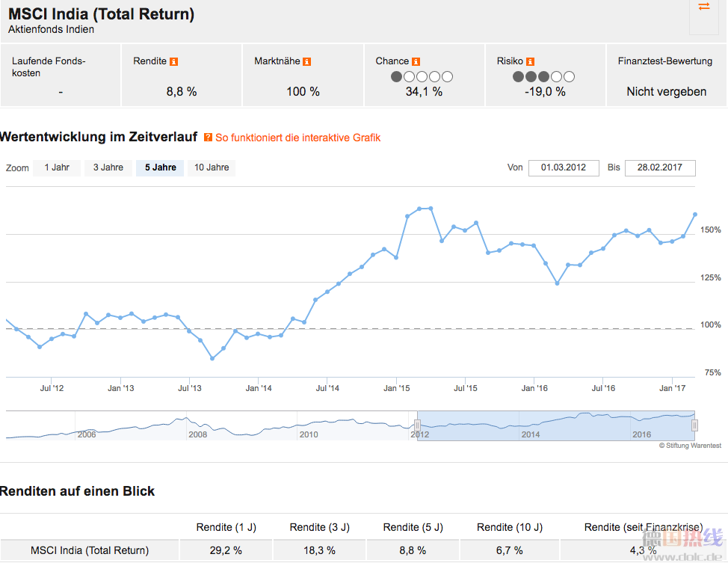The image size is (728, 566).
Task: Click the "Jul '13" x-axis label
Action: pos(189,388)
